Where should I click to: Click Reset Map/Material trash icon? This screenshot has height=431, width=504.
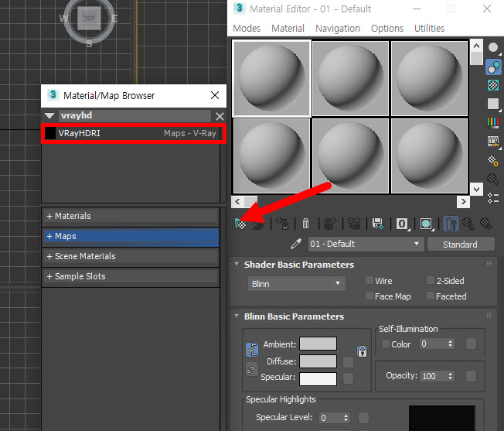(x=305, y=224)
